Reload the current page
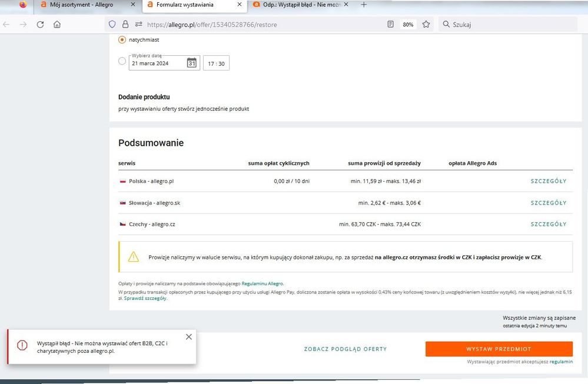 [x=40, y=25]
